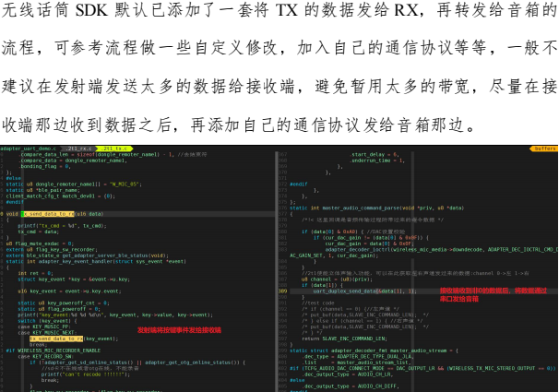Click the highlighted tx_send_data_to_rx function name

pyautogui.click(x=47, y=214)
